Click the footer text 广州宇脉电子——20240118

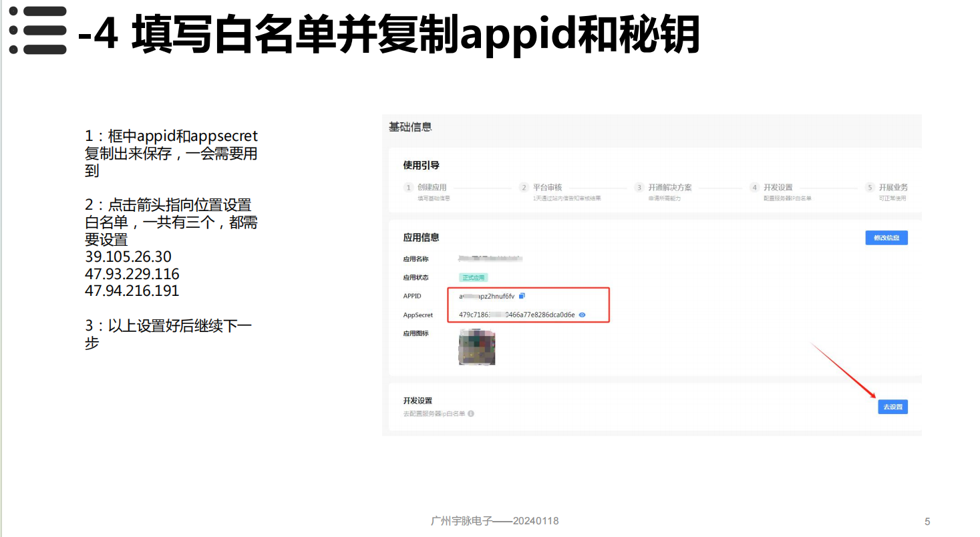coord(494,521)
